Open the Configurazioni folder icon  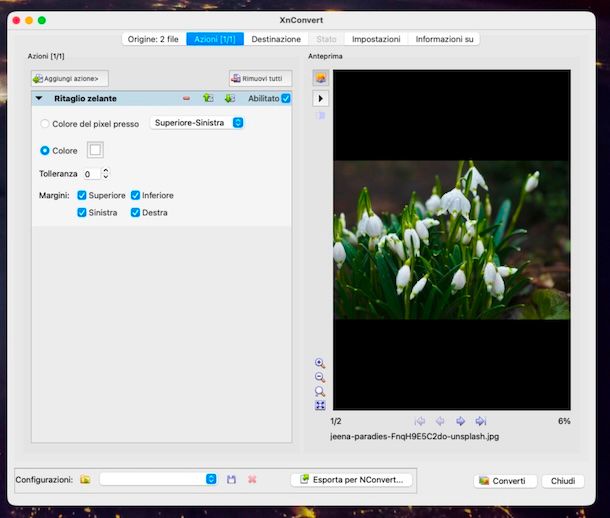pos(85,480)
